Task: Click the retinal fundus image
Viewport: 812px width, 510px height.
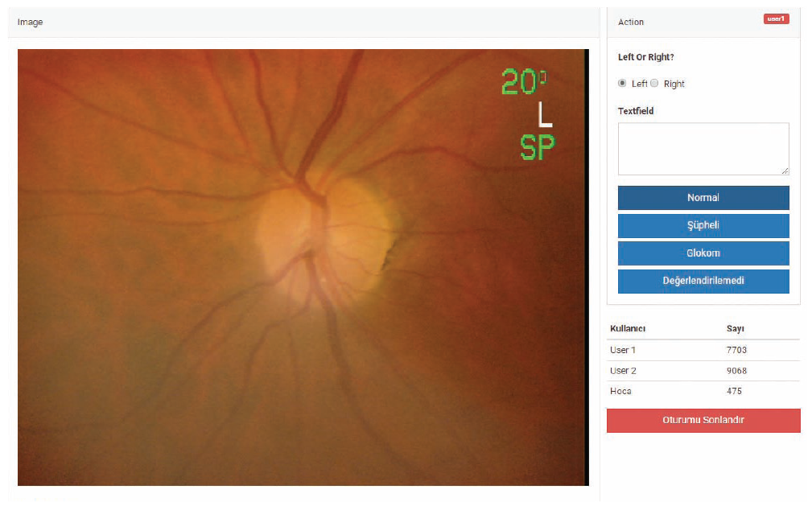Action: pyautogui.click(x=303, y=267)
